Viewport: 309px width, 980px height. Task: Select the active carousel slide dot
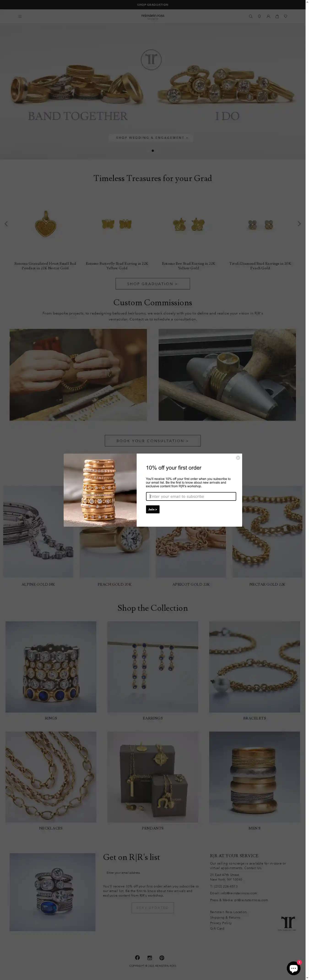153,151
